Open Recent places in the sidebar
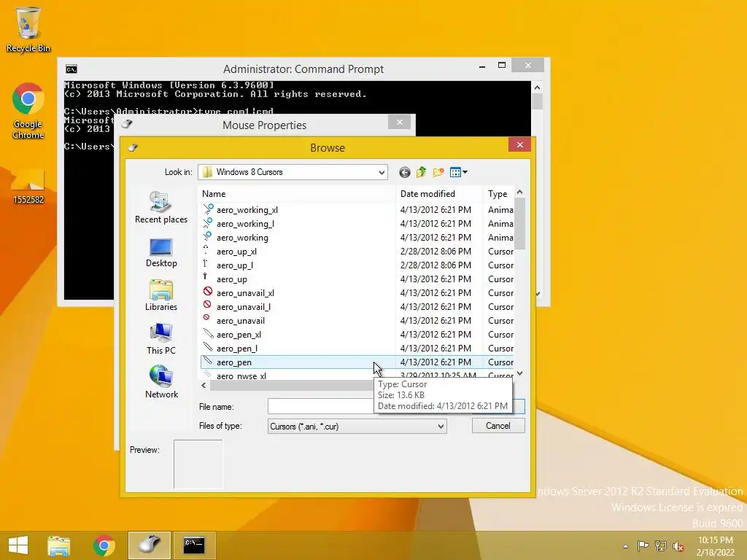 161,207
